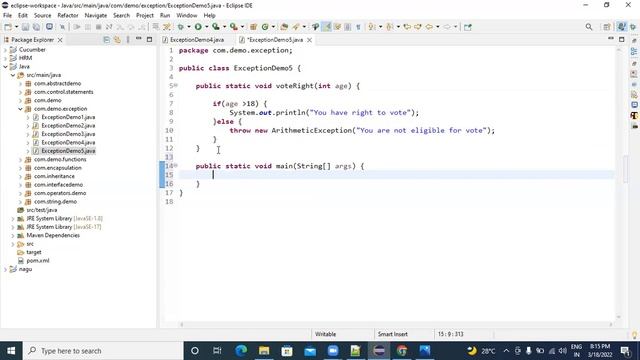Click the Save toolbar icon
The image size is (640, 360).
click(x=25, y=27)
